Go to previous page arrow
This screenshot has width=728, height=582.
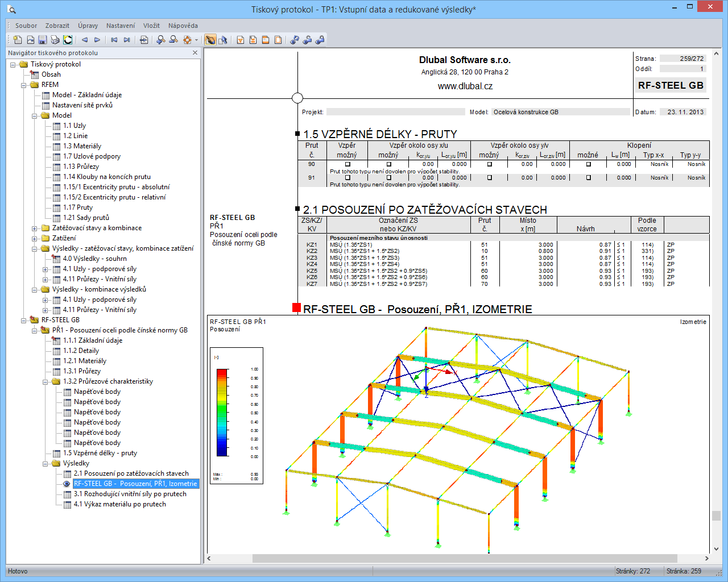click(85, 40)
